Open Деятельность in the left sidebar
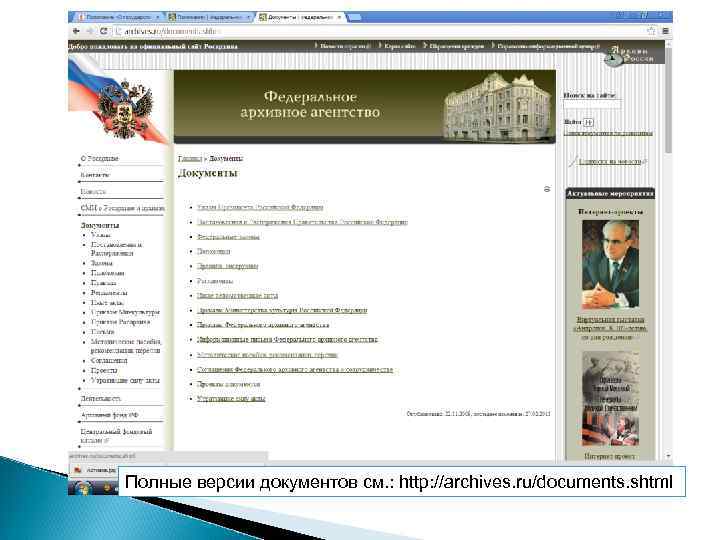Screen dimensions: 720x540 (101, 399)
